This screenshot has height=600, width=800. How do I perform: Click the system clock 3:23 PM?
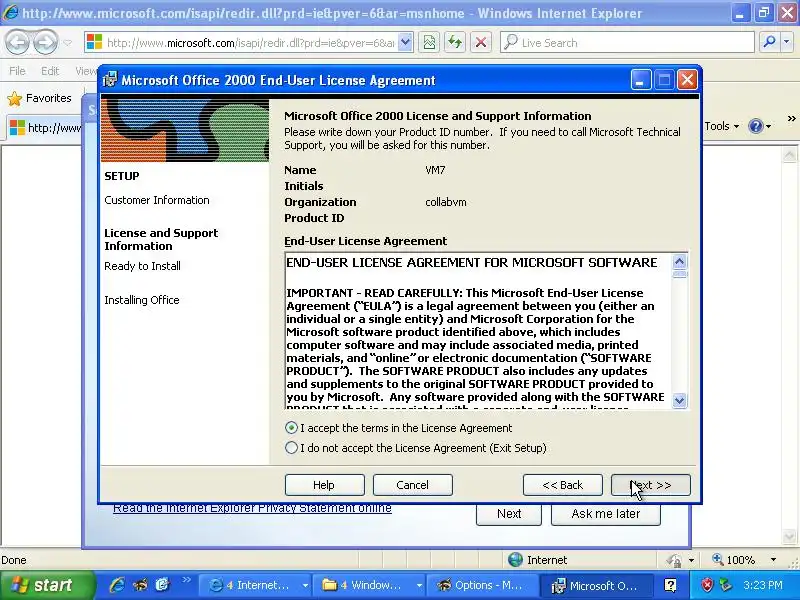pos(763,585)
